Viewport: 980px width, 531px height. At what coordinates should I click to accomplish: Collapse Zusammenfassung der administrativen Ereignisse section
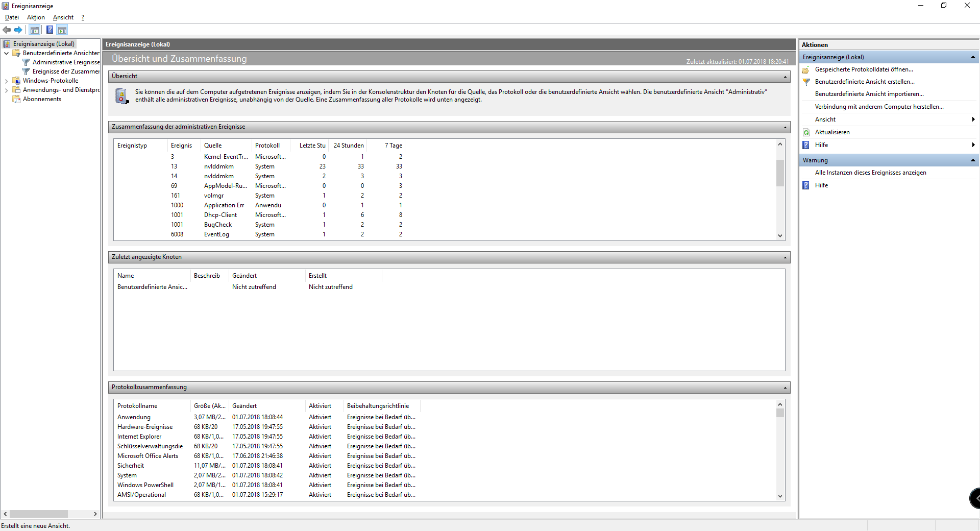[x=785, y=127]
